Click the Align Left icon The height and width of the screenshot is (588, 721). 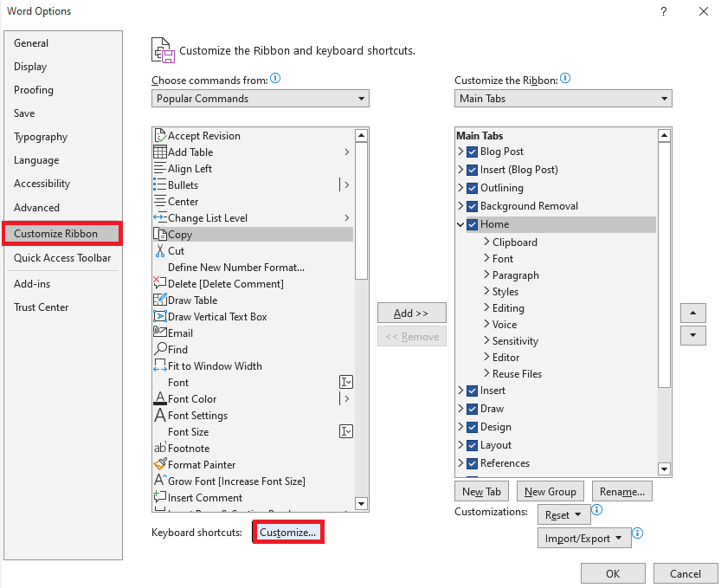click(x=160, y=168)
